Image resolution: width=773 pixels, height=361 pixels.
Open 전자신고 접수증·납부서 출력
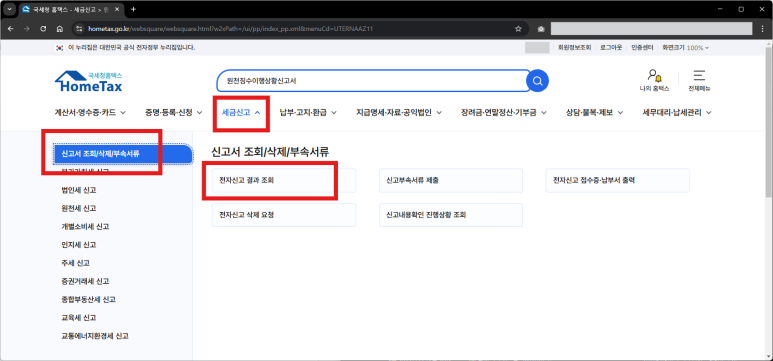(x=618, y=180)
